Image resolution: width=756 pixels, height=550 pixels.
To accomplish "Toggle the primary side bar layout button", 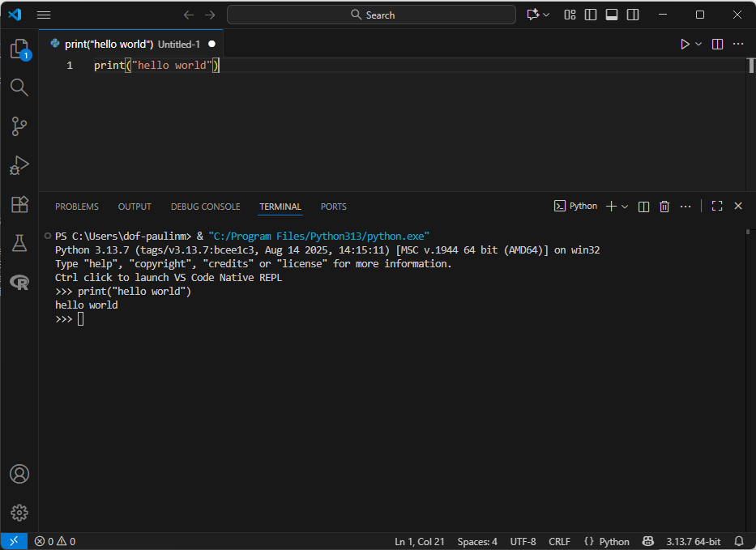I will click(591, 15).
